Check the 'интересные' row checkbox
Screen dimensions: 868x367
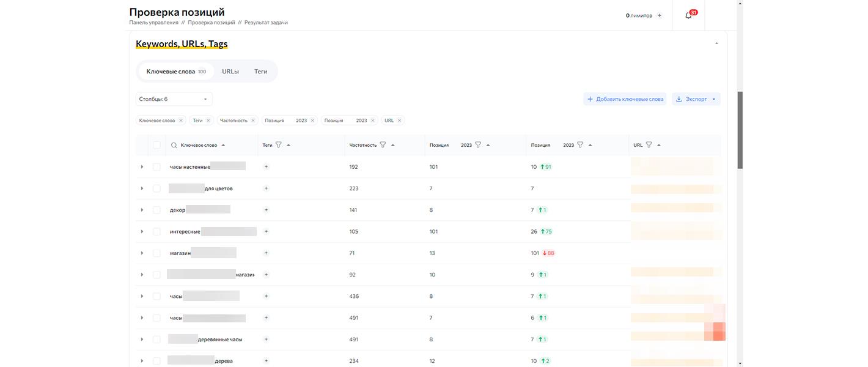click(156, 231)
